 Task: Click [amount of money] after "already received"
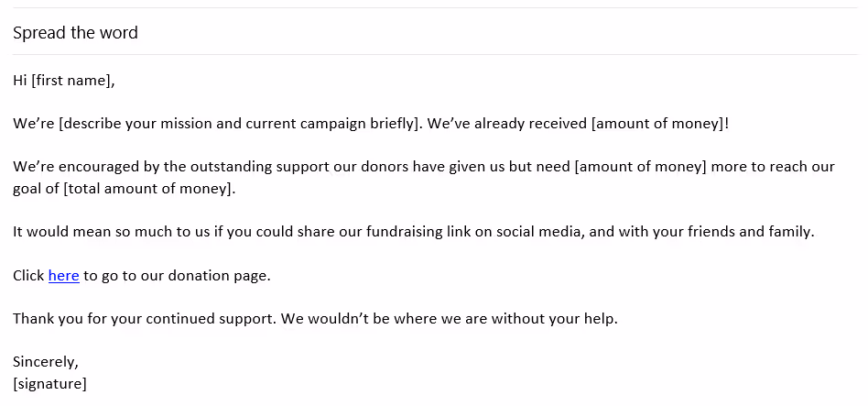657,124
